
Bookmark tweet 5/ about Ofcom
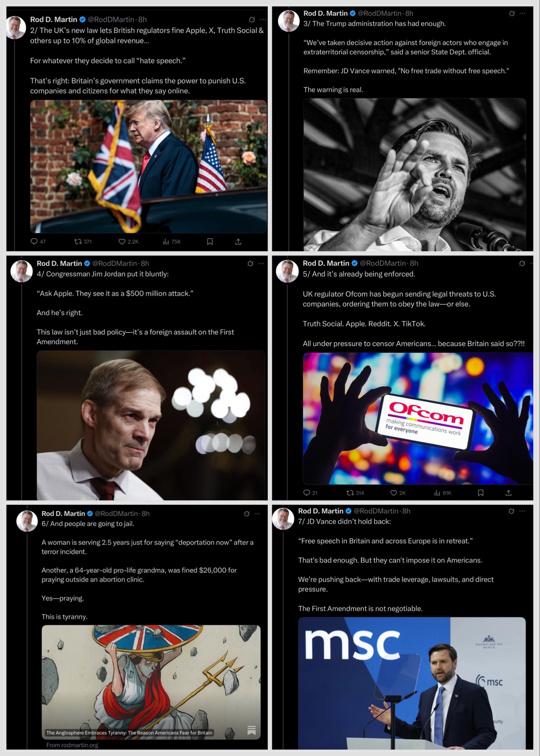(x=481, y=493)
